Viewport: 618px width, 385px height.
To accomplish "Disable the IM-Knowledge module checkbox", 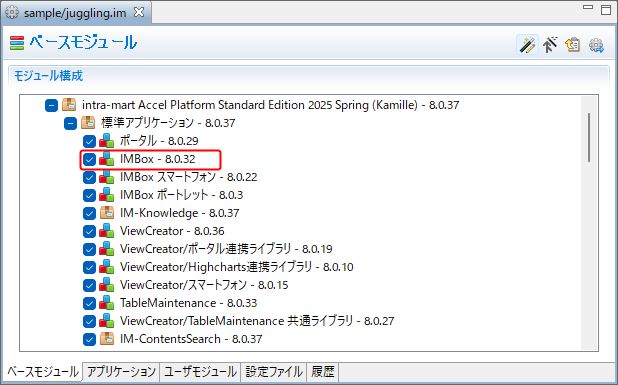I will click(89, 213).
